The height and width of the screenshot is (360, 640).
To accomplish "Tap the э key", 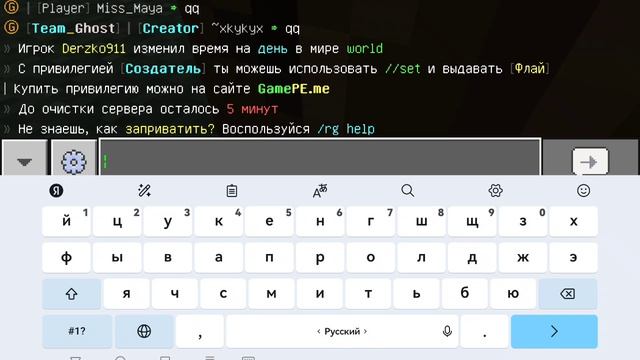I will tap(573, 258).
